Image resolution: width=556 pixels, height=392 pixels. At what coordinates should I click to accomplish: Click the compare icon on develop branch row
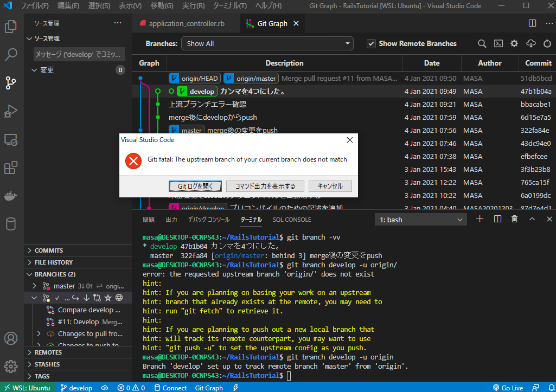tap(97, 298)
